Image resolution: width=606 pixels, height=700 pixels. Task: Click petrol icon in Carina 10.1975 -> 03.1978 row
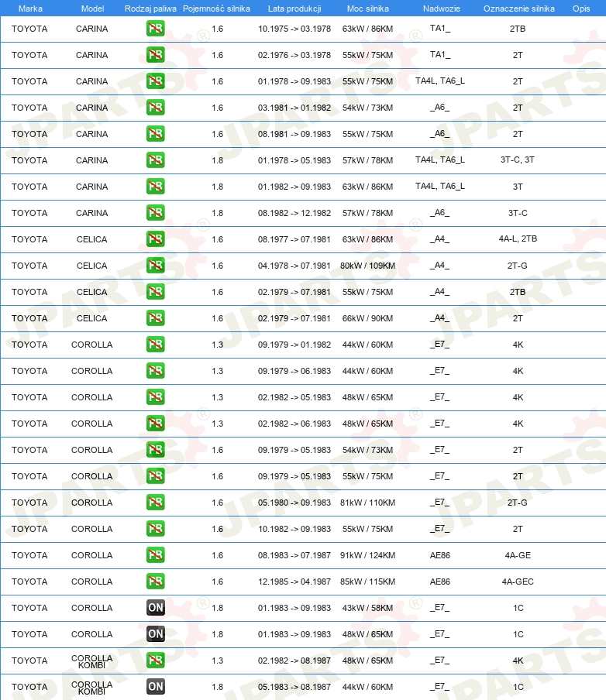click(x=156, y=29)
